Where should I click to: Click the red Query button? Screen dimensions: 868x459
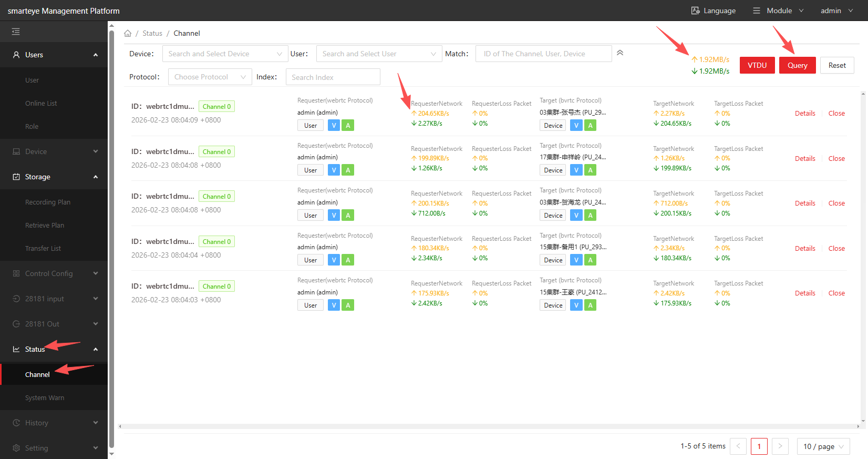(x=797, y=65)
